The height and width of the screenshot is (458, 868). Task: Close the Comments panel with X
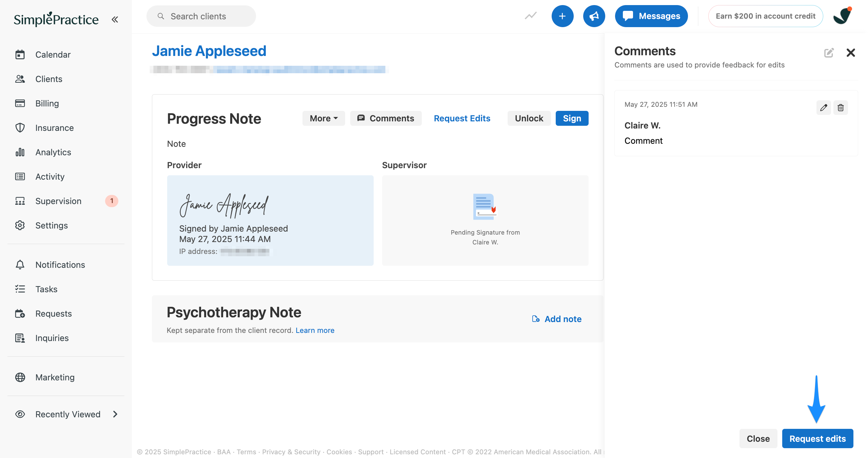click(x=851, y=53)
